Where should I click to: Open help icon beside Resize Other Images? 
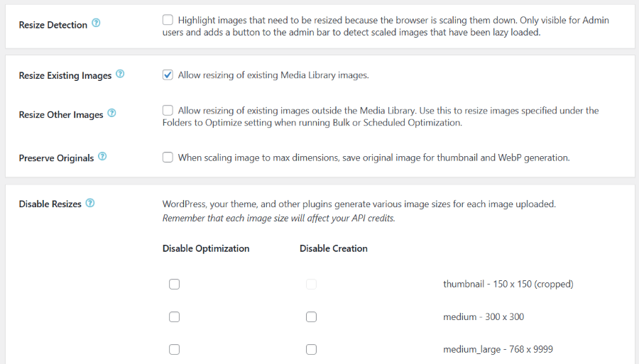click(x=111, y=114)
